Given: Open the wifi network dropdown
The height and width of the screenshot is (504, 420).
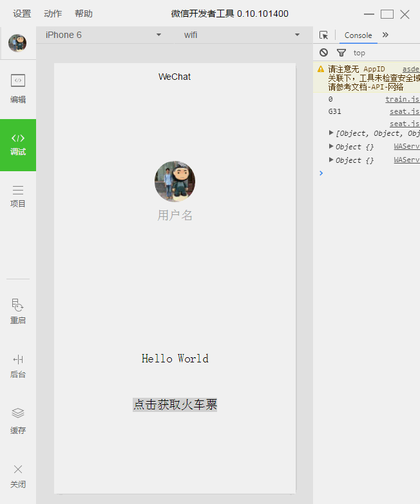Looking at the screenshot, I should point(242,35).
